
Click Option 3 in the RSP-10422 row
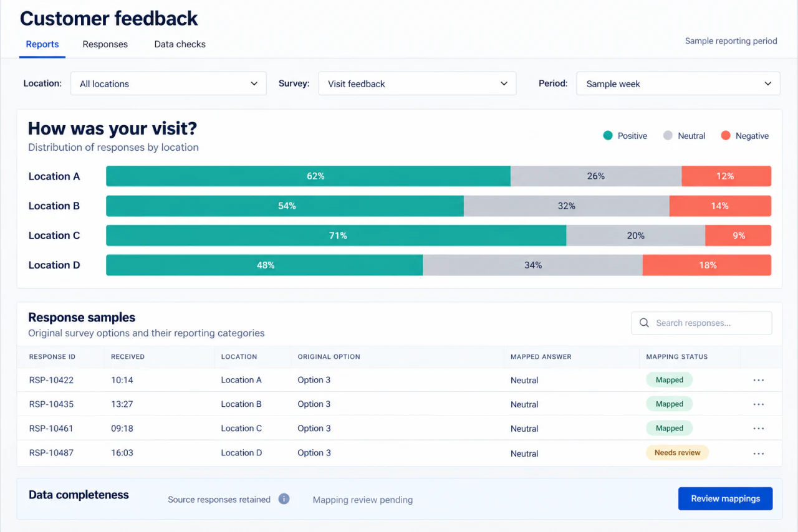pos(314,380)
